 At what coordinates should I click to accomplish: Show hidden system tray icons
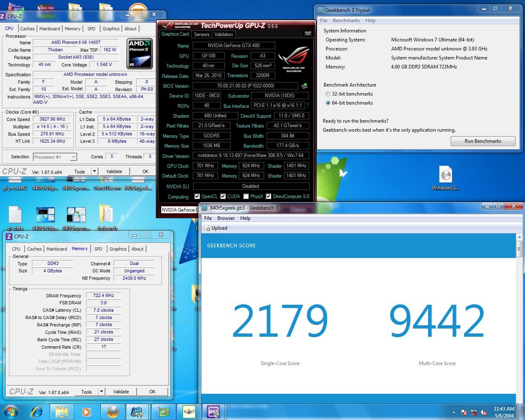(x=454, y=412)
